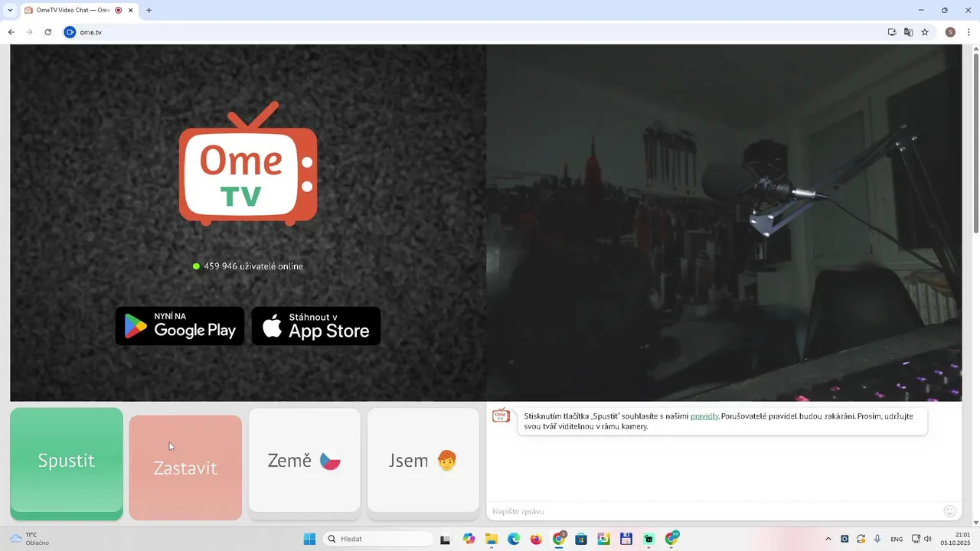This screenshot has height=551, width=980.
Task: Launch Copilot from the taskbar
Action: pos(469,539)
